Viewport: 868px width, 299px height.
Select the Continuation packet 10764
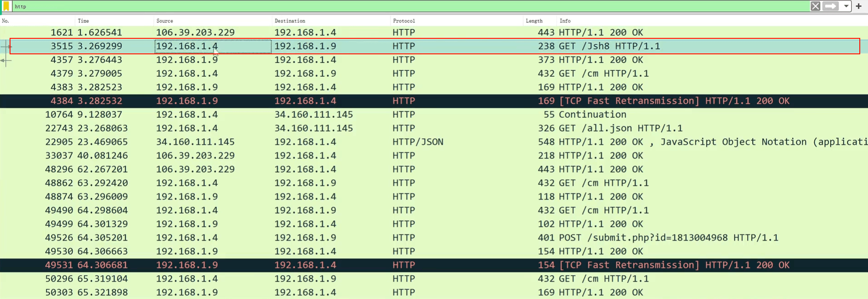click(x=434, y=115)
